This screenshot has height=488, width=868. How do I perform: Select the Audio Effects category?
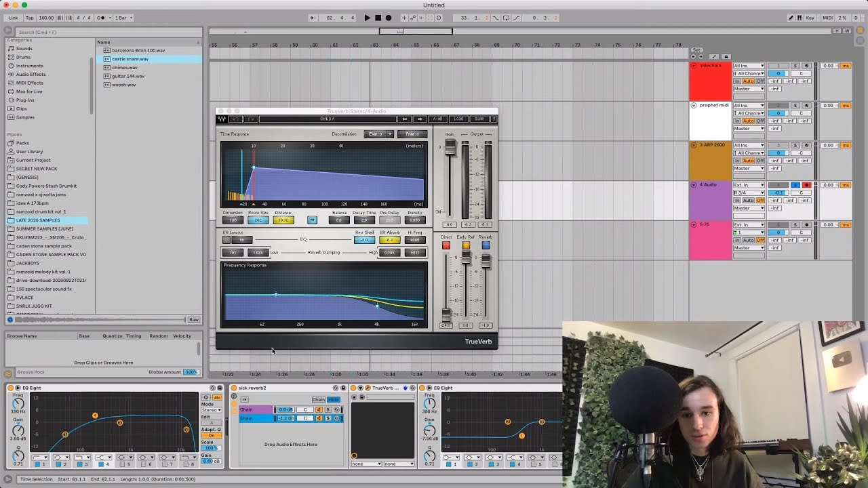31,75
